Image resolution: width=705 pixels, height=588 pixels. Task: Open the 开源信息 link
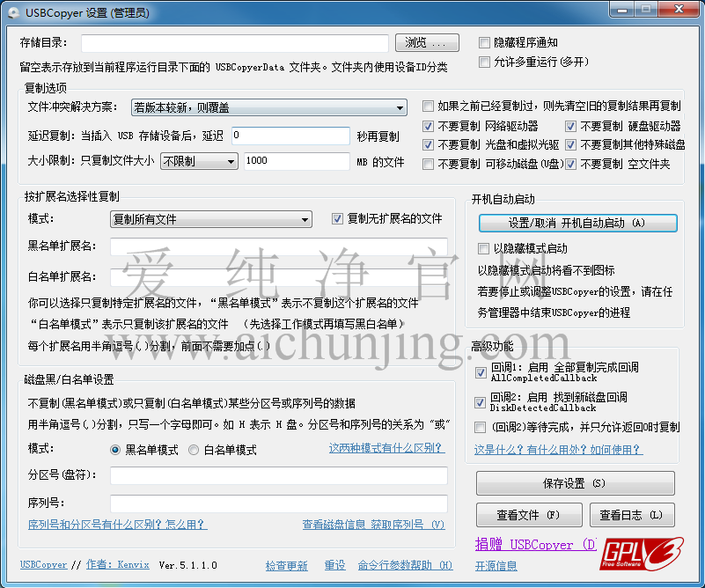click(496, 565)
